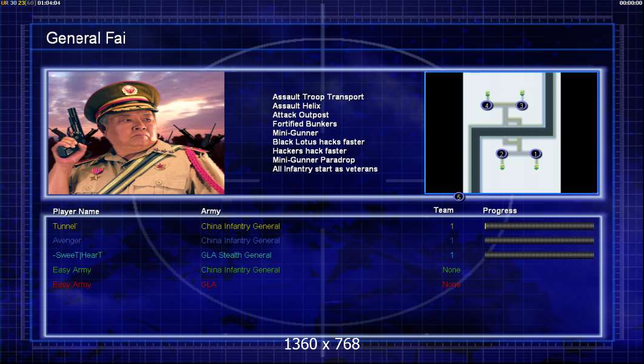The width and height of the screenshot is (644, 364).
Task: Click Black Lotus hacks faster text
Action: point(319,142)
